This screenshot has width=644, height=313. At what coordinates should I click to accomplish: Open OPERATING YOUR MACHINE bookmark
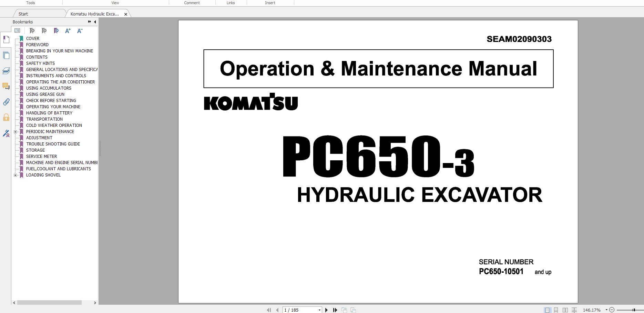click(53, 107)
